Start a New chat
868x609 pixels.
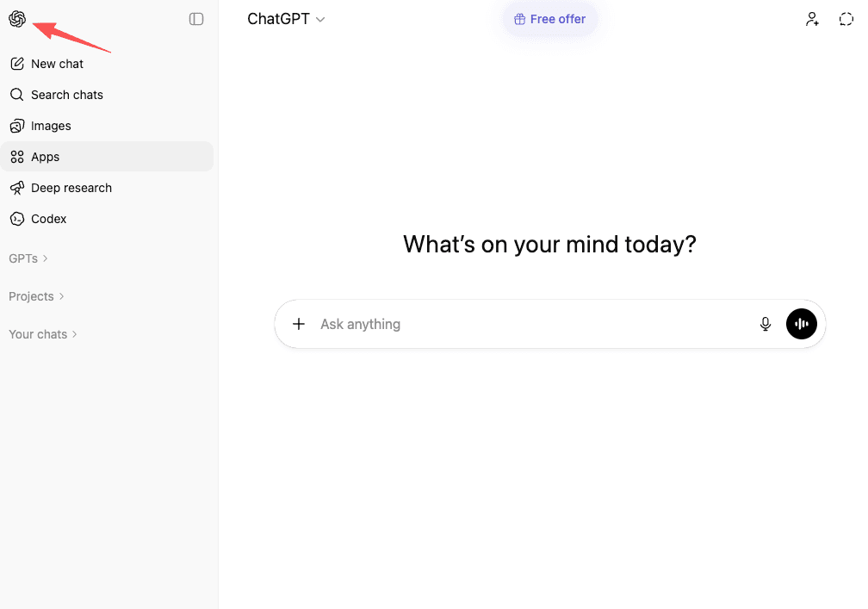pyautogui.click(x=57, y=63)
